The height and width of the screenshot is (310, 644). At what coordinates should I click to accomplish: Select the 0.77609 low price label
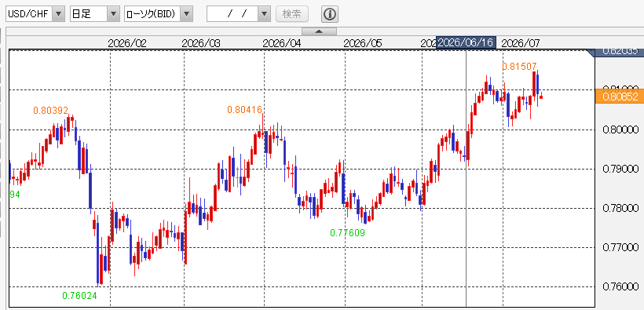pos(347,233)
